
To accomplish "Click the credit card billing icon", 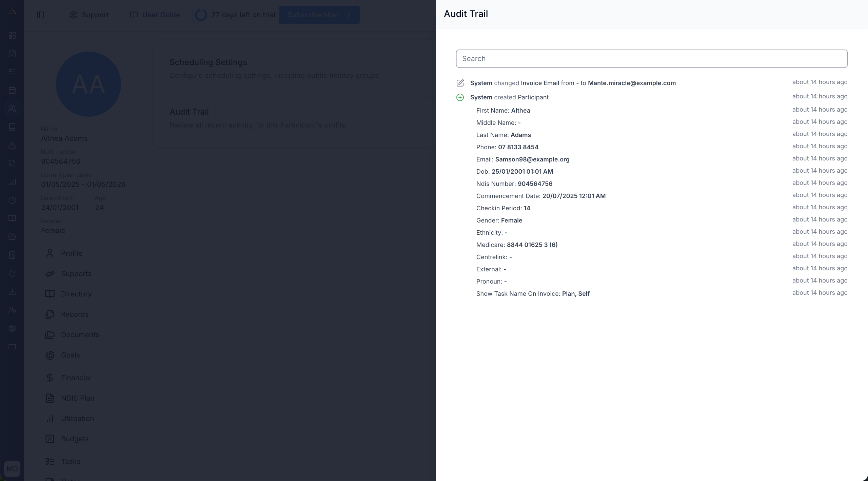I will point(12,347).
